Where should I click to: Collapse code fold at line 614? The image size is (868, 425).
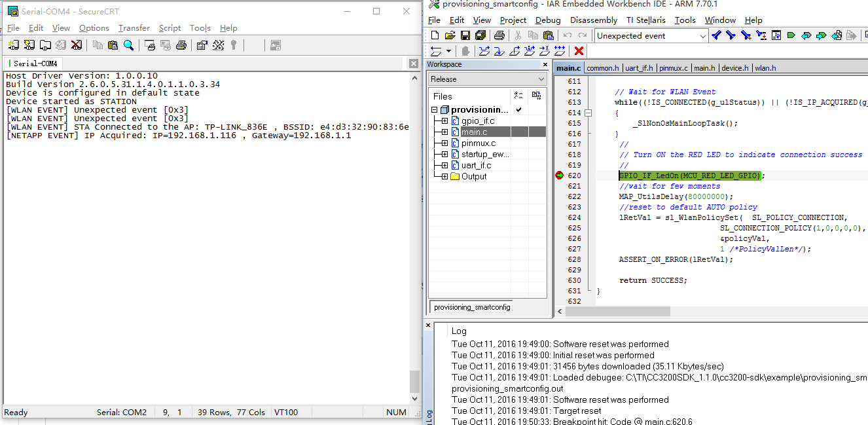click(x=588, y=113)
